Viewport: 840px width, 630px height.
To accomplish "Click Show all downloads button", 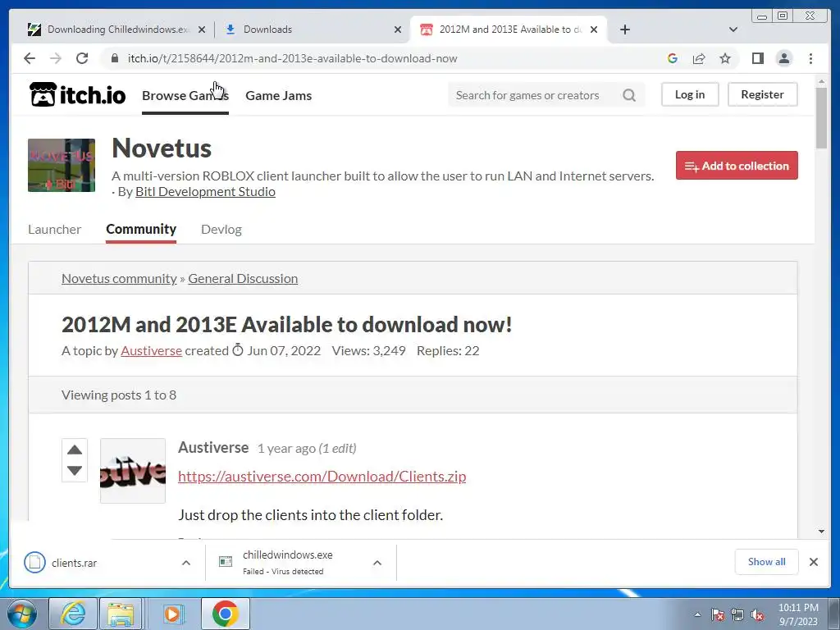I will [x=767, y=561].
